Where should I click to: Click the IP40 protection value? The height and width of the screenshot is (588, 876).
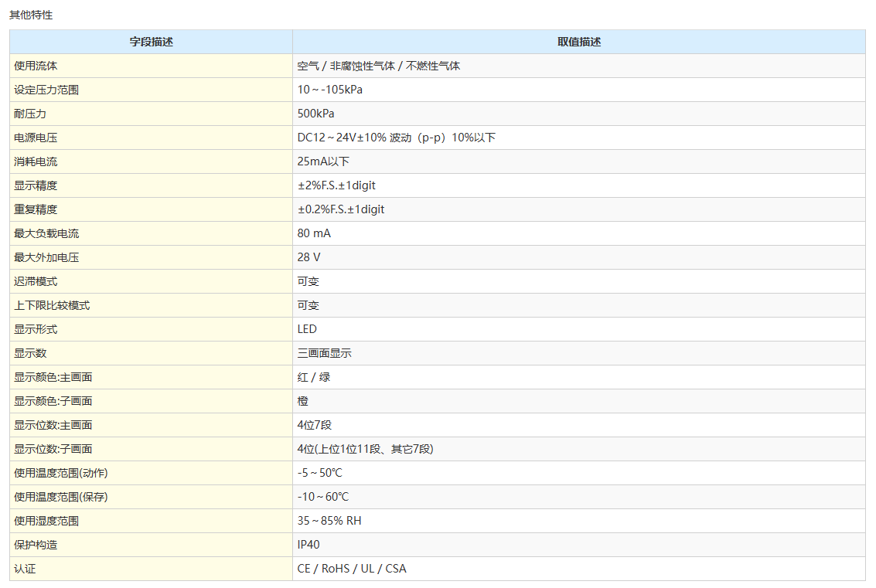(308, 545)
